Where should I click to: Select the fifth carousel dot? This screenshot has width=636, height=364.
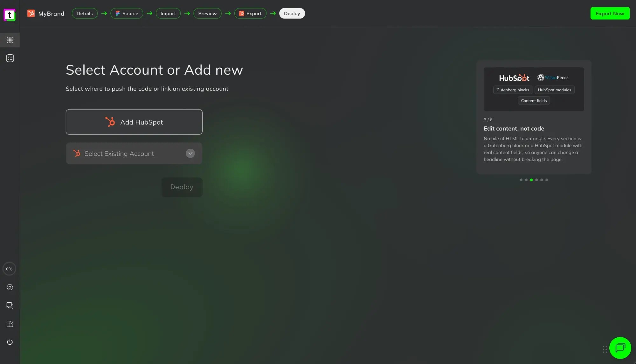point(542,180)
